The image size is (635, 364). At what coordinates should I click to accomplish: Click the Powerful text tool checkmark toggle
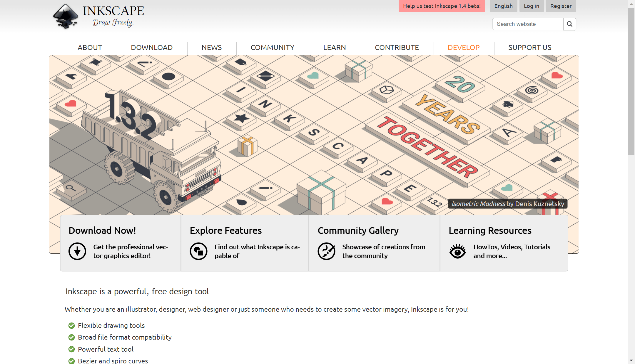[x=71, y=349]
